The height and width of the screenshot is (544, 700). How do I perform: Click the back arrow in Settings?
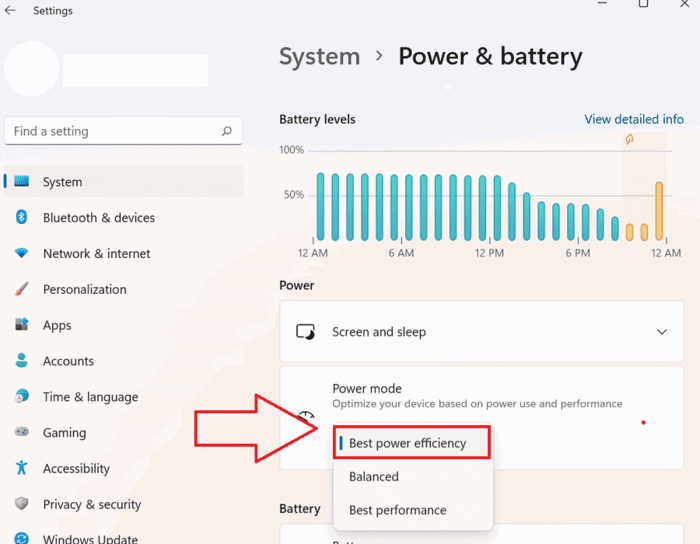point(10,10)
